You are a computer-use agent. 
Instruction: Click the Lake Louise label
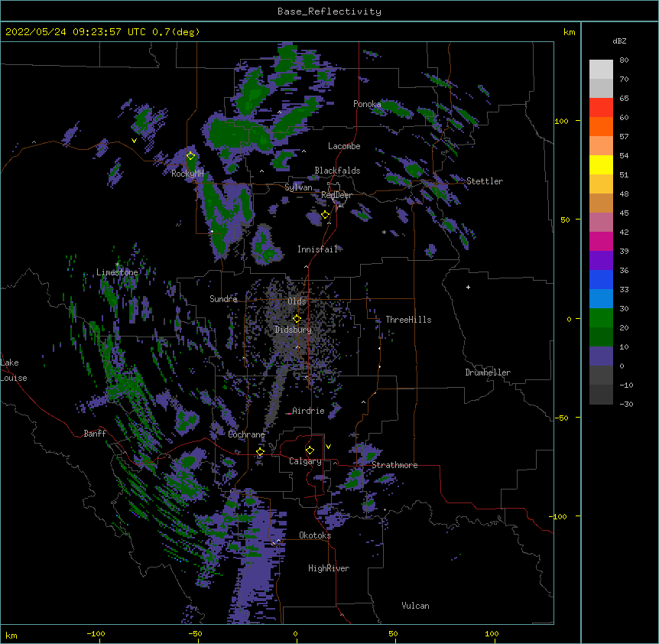14,370
